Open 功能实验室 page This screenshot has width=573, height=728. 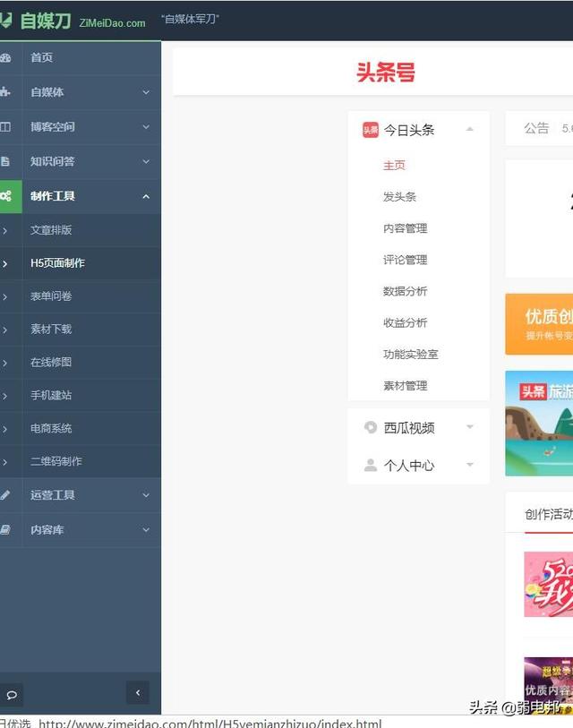410,355
